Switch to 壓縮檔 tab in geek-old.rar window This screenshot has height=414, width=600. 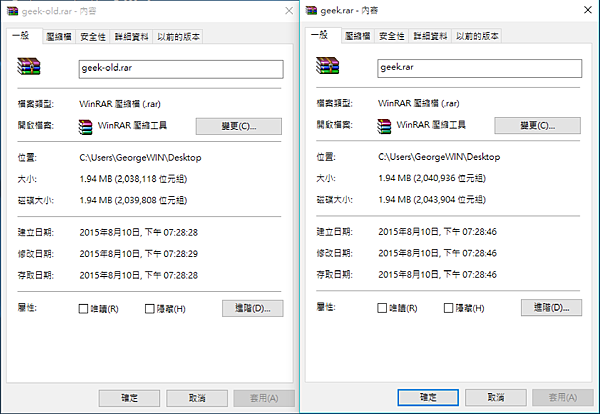pyautogui.click(x=59, y=37)
